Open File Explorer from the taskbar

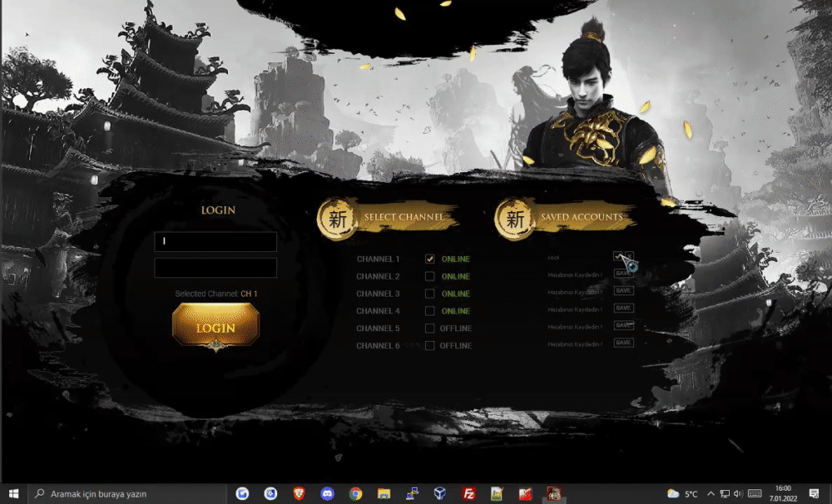[384, 493]
